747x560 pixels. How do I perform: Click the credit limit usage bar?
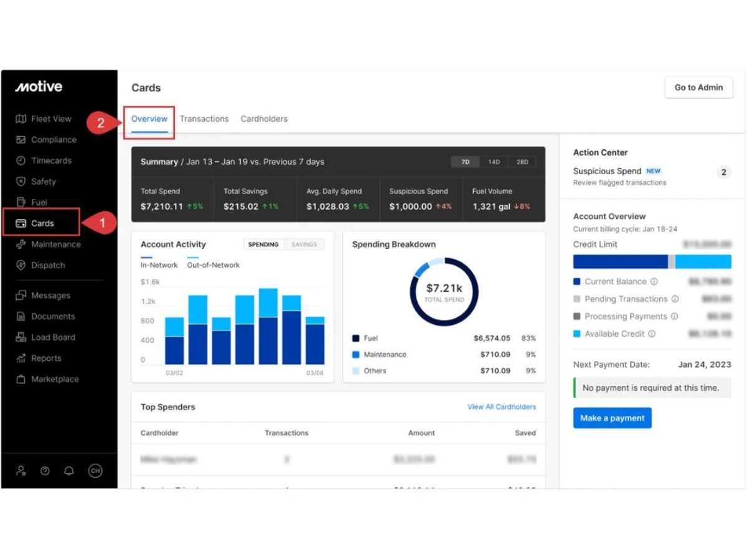tap(652, 261)
